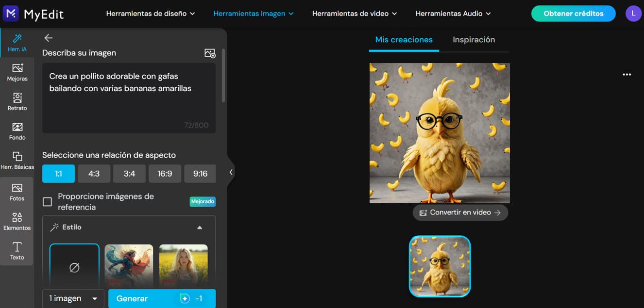Open the Retrato tool
Screen dimensions: 644x308
pos(17,102)
